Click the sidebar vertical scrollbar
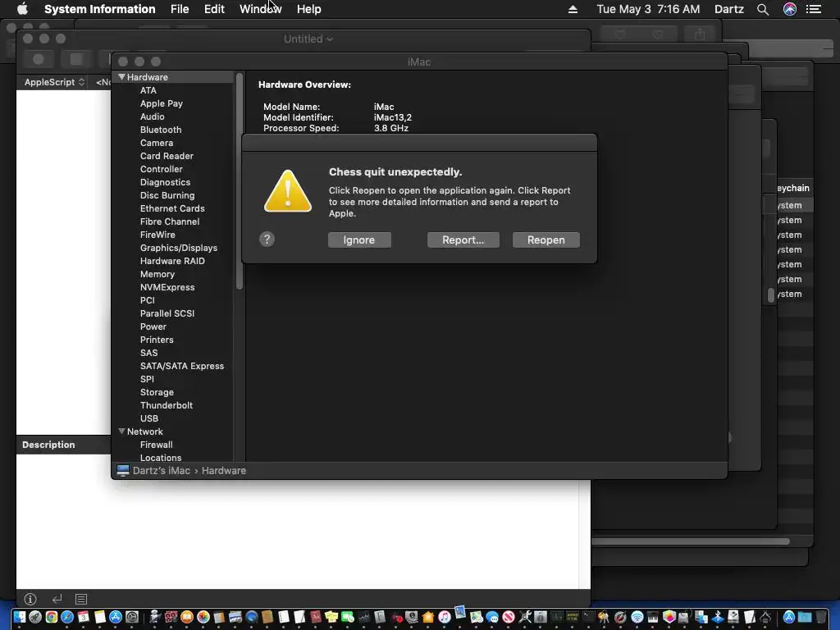This screenshot has width=840, height=630. point(240,181)
